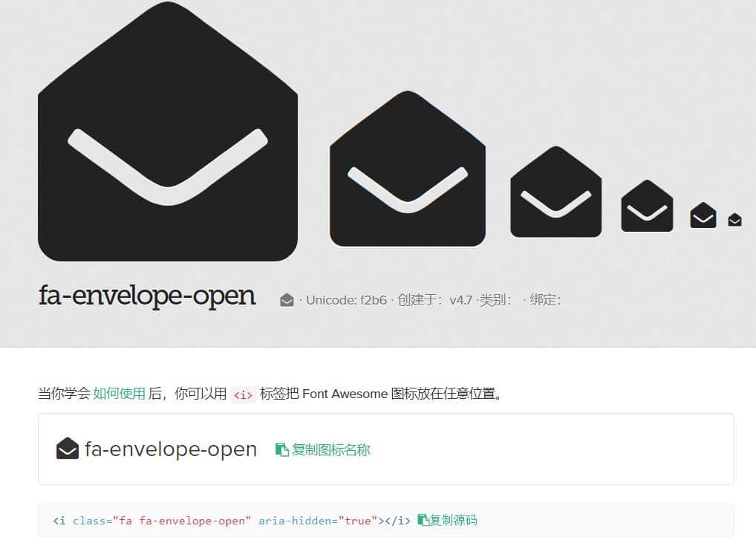756x540 pixels.
Task: Click the 绑定: label
Action: pos(545,300)
